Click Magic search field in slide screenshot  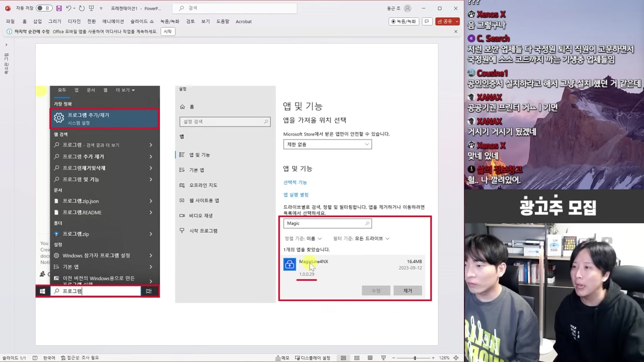click(x=327, y=223)
